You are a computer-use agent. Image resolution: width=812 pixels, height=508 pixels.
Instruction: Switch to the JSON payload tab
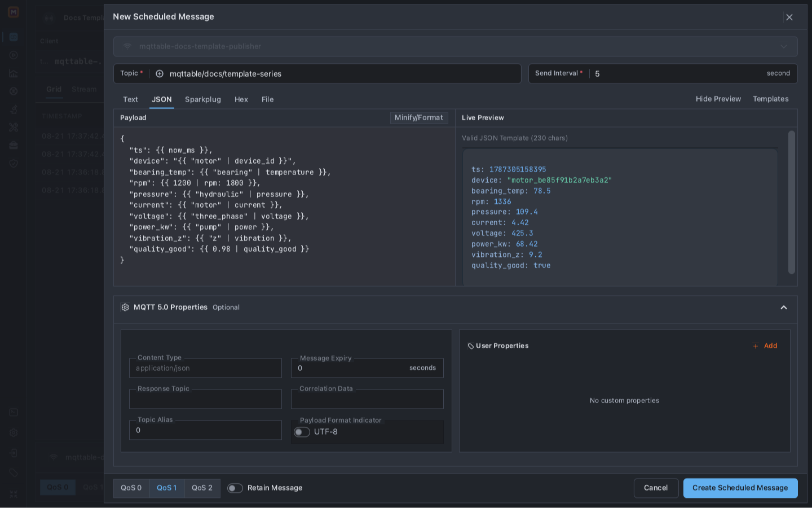tap(162, 99)
